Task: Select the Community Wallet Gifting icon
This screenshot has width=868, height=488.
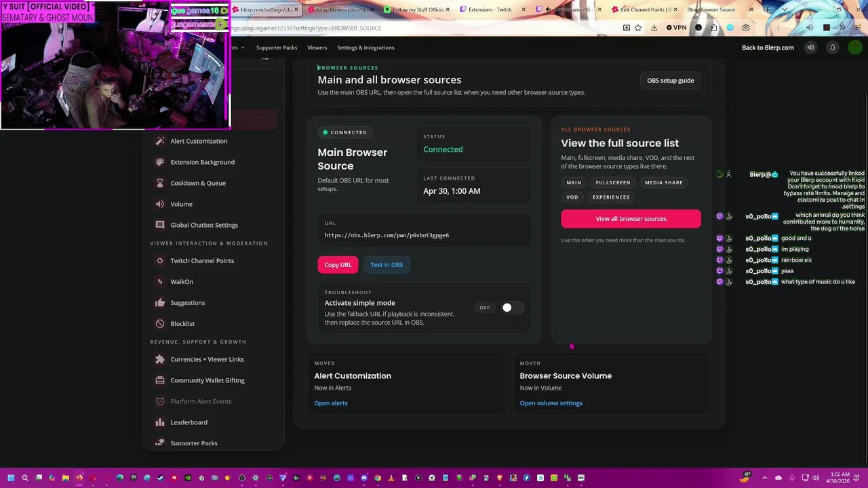Action: [x=160, y=380]
